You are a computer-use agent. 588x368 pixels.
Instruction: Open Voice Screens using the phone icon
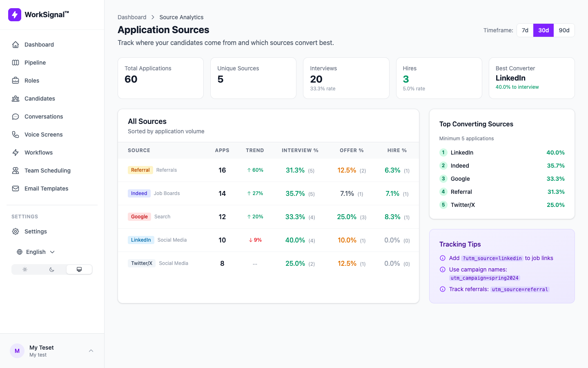pos(15,135)
